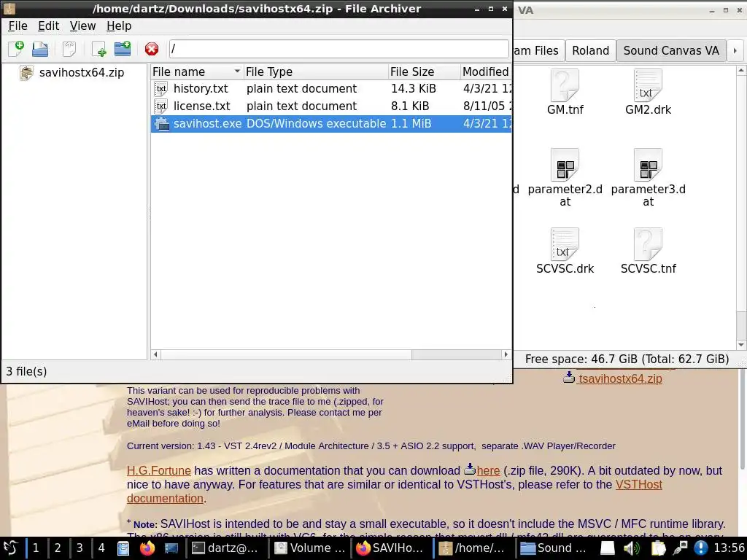Image resolution: width=747 pixels, height=560 pixels.
Task: Switch to workspace 1
Action: tap(36, 548)
